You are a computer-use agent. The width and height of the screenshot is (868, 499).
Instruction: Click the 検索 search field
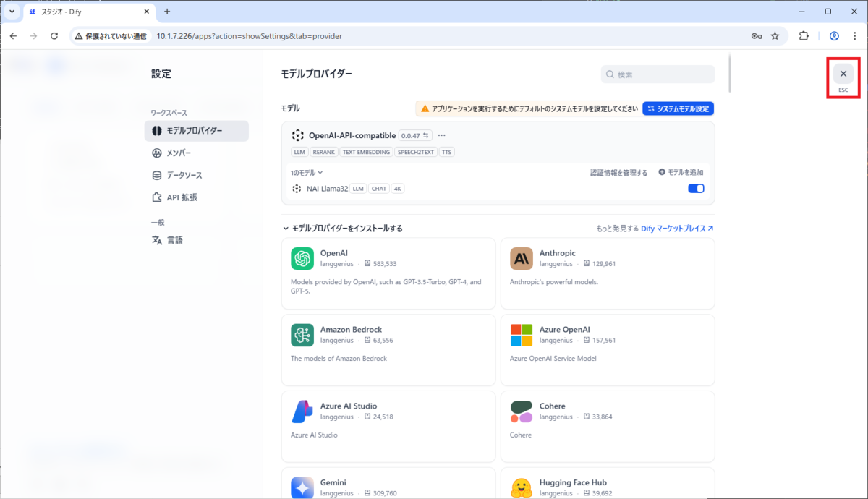tap(658, 74)
